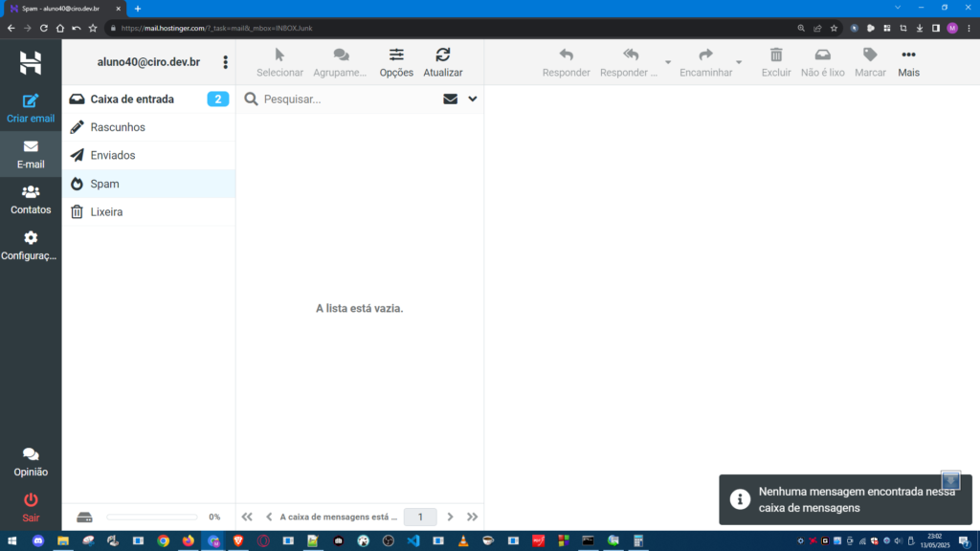Click the Criar email compose icon
980x551 pixels.
(31, 101)
